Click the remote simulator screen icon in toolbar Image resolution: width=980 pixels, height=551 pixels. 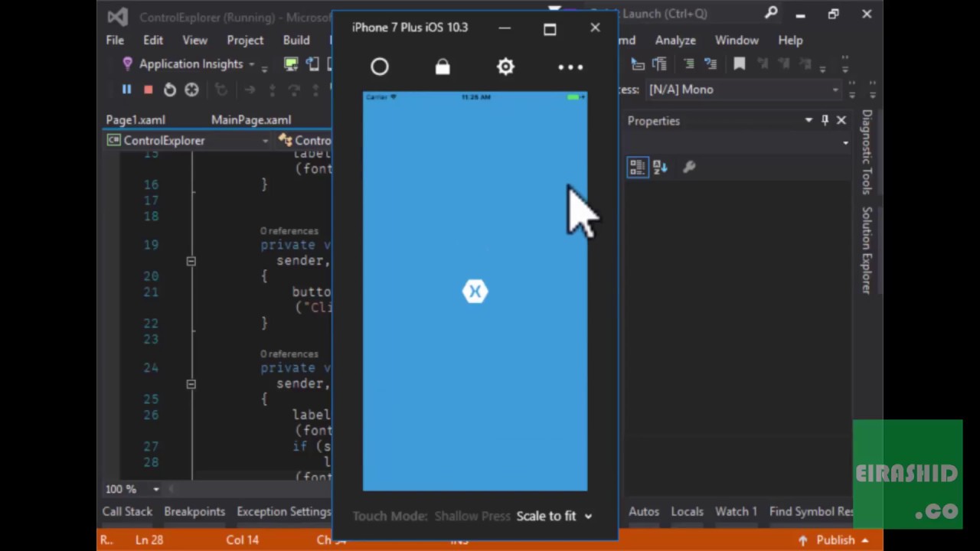point(291,64)
